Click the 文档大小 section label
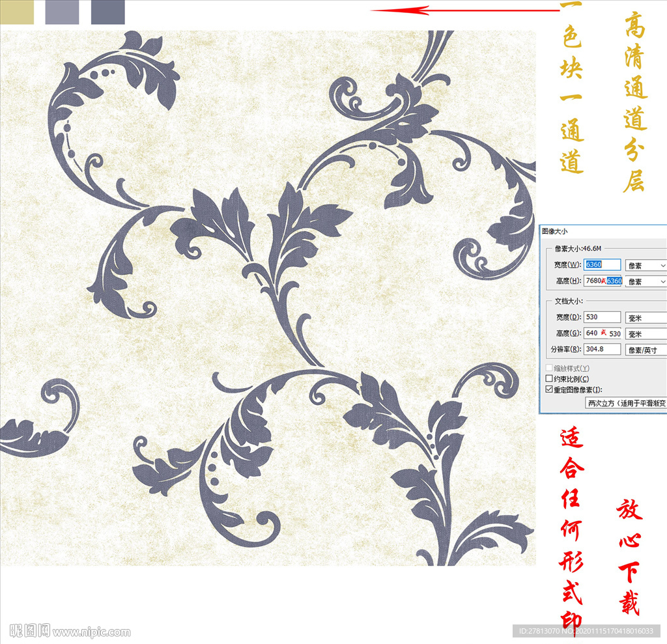The image size is (667, 644). tap(569, 301)
